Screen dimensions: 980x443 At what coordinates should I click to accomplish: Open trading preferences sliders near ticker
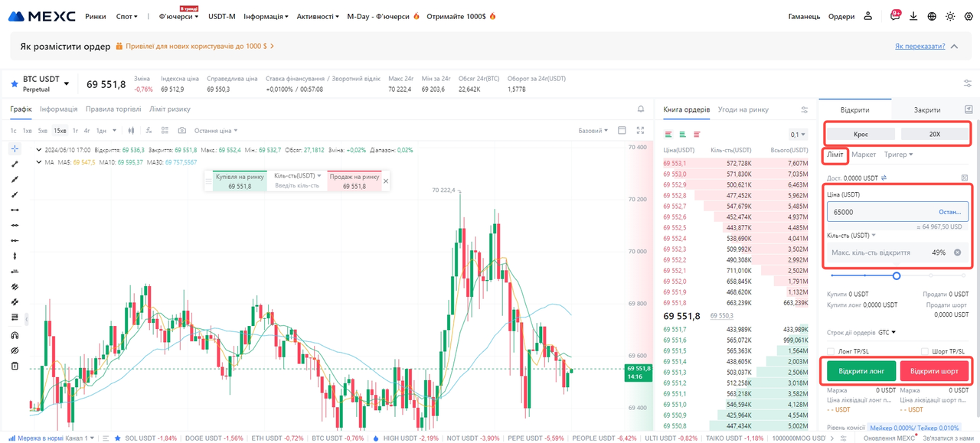click(x=967, y=83)
